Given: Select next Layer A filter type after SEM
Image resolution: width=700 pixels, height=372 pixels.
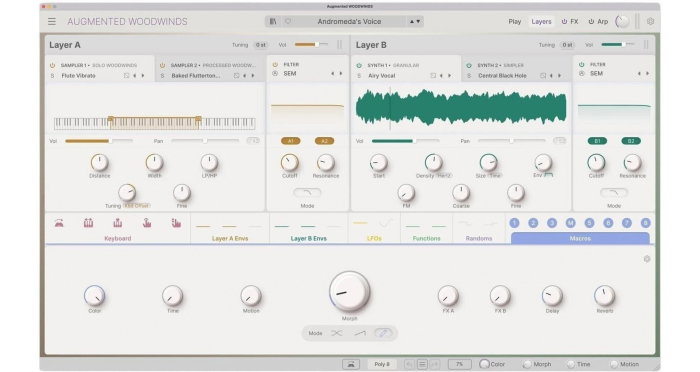Looking at the screenshot, I should point(341,74).
